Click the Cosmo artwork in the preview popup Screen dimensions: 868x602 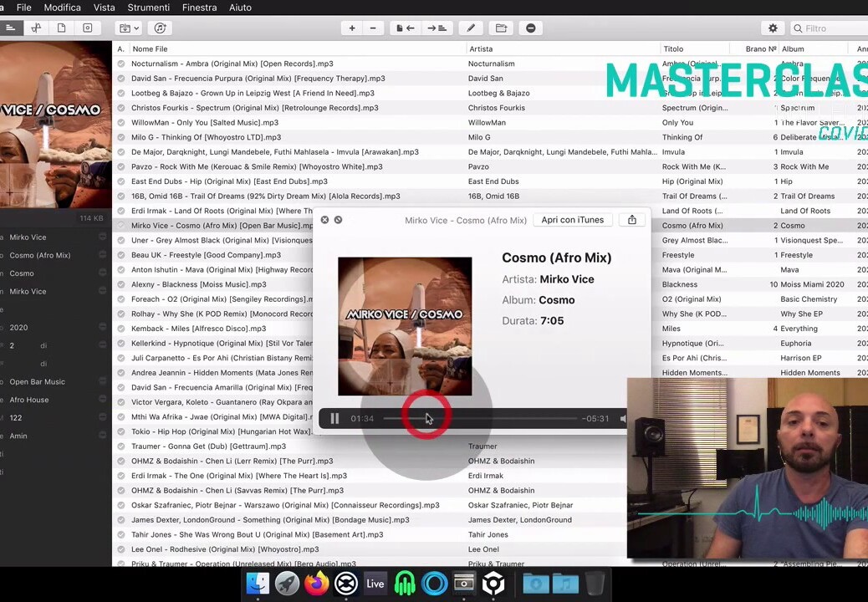tap(405, 326)
